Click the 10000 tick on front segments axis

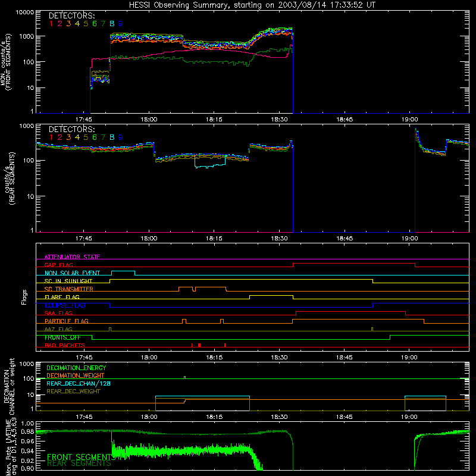(24, 12)
